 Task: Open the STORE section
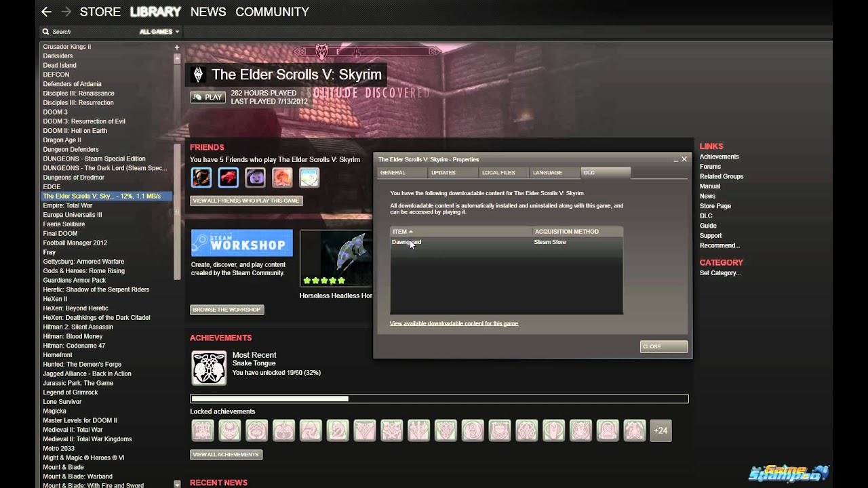click(x=100, y=12)
